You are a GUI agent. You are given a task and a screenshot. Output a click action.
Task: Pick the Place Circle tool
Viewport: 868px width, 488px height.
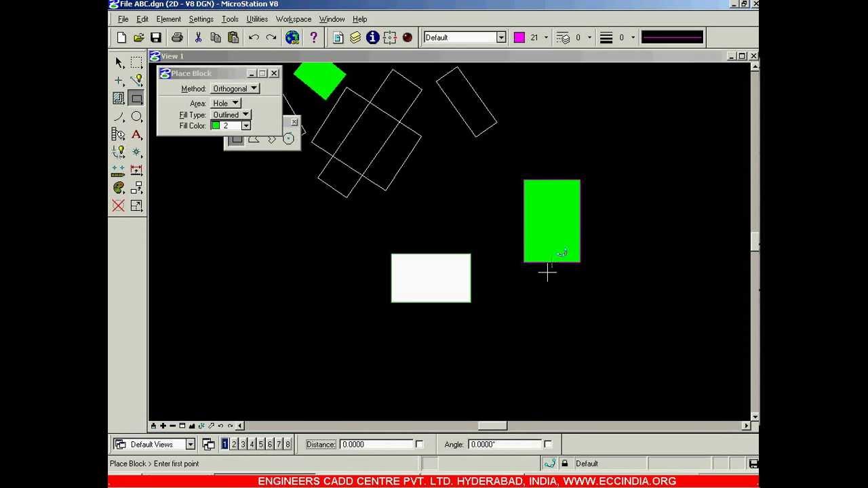pos(136,117)
